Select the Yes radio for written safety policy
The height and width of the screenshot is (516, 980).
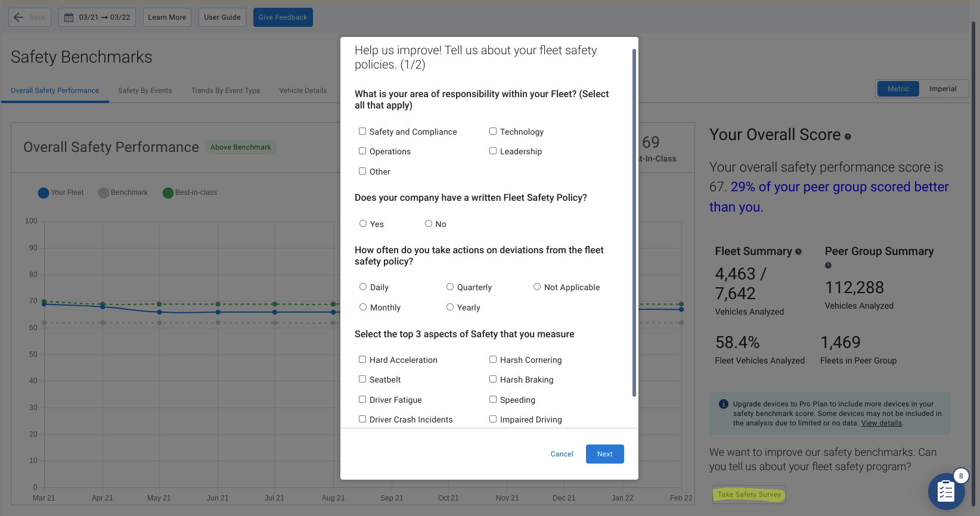363,223
